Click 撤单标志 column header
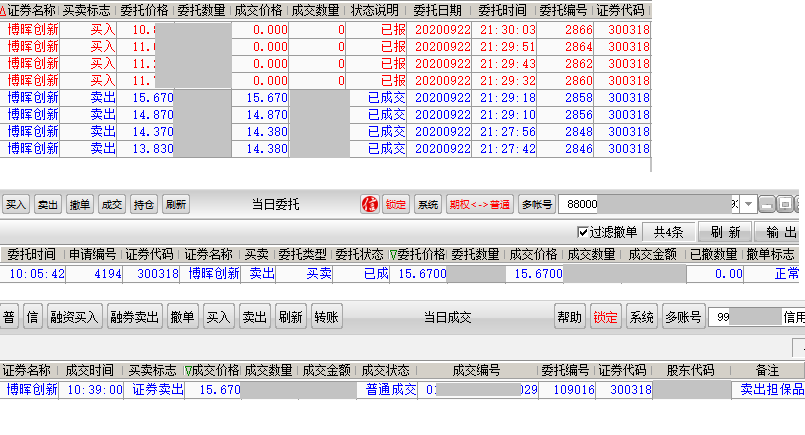This screenshot has width=805, height=435. click(770, 254)
